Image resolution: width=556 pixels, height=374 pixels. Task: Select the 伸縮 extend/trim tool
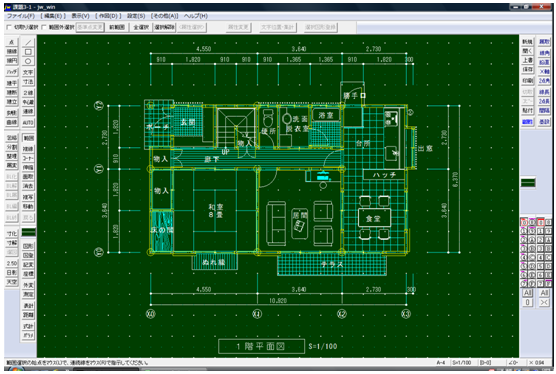point(28,167)
